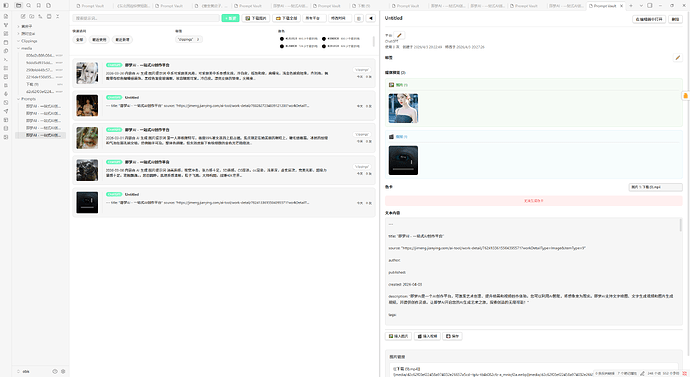Change sort order icon in explorer

tap(40, 16)
